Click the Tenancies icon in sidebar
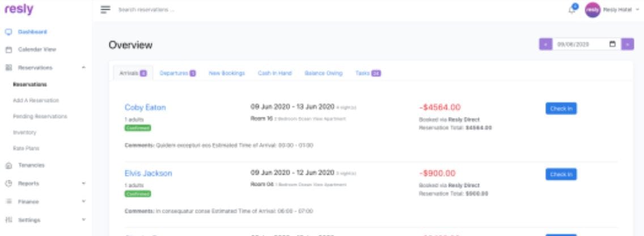This screenshot has width=644, height=236. (x=9, y=166)
